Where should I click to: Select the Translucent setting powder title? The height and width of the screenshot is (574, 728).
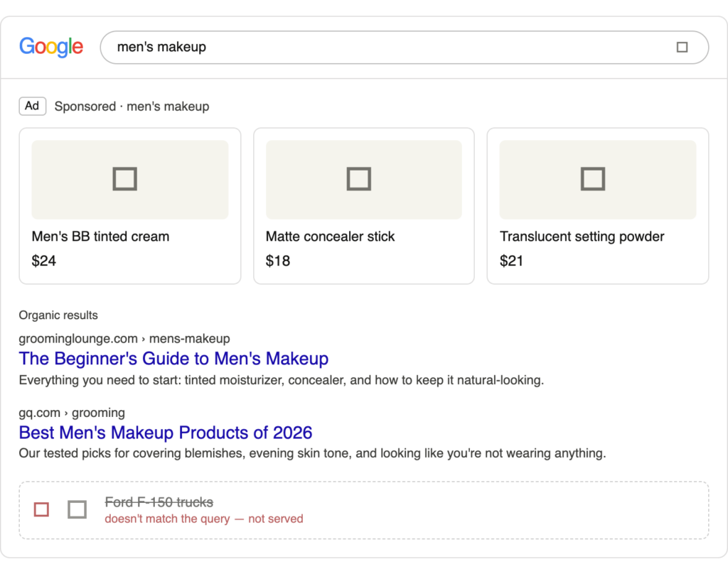(582, 236)
